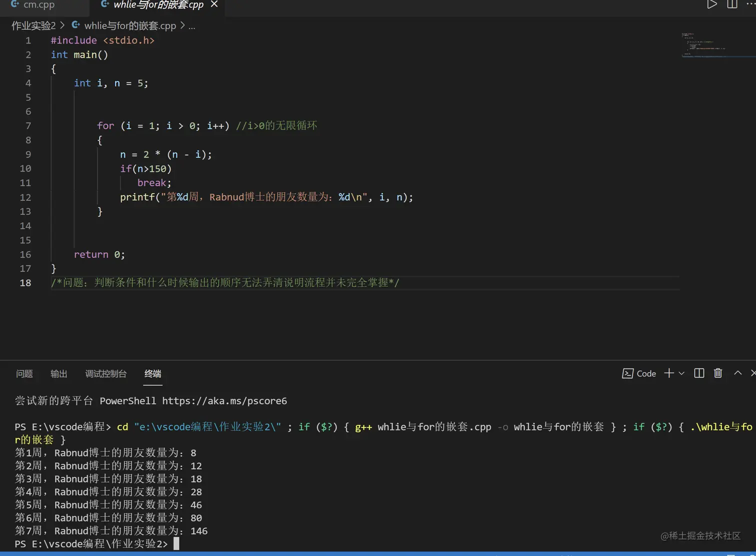756x556 pixels.
Task: Open the 输出 panel tab
Action: tap(59, 374)
